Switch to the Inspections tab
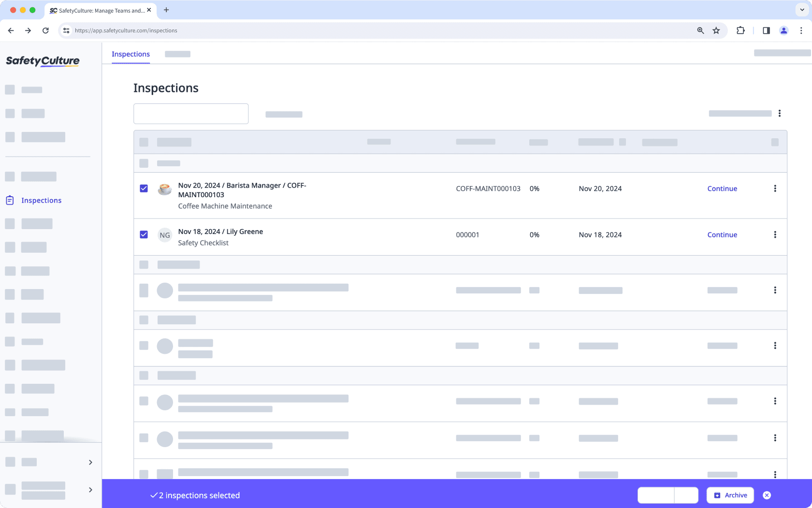This screenshot has height=508, width=812. tap(130, 54)
